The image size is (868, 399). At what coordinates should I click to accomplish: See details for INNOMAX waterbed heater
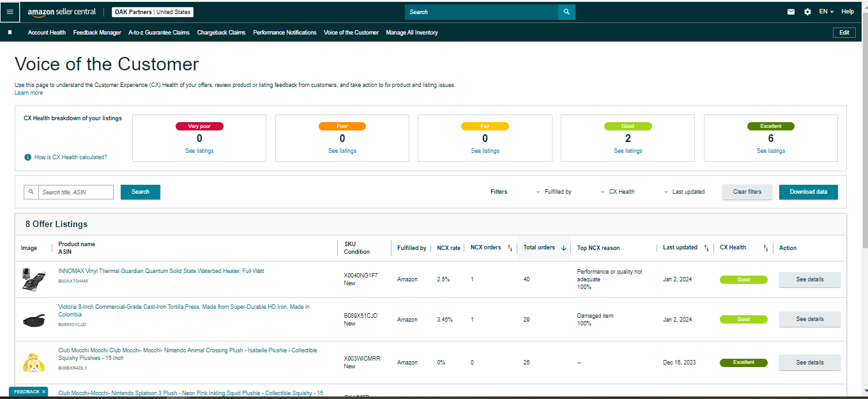810,279
